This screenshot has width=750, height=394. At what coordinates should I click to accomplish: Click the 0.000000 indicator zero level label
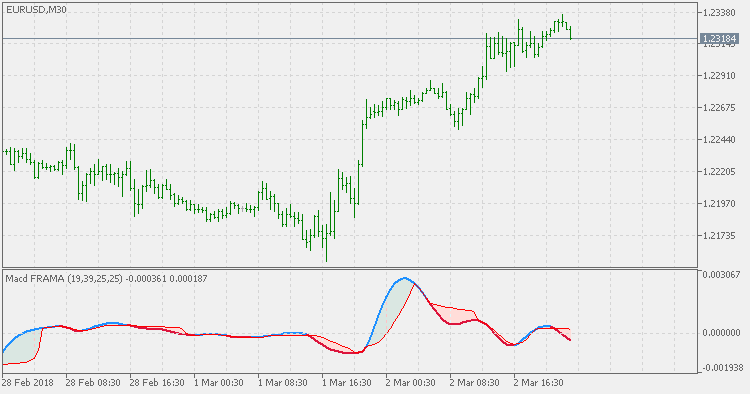coord(721,333)
